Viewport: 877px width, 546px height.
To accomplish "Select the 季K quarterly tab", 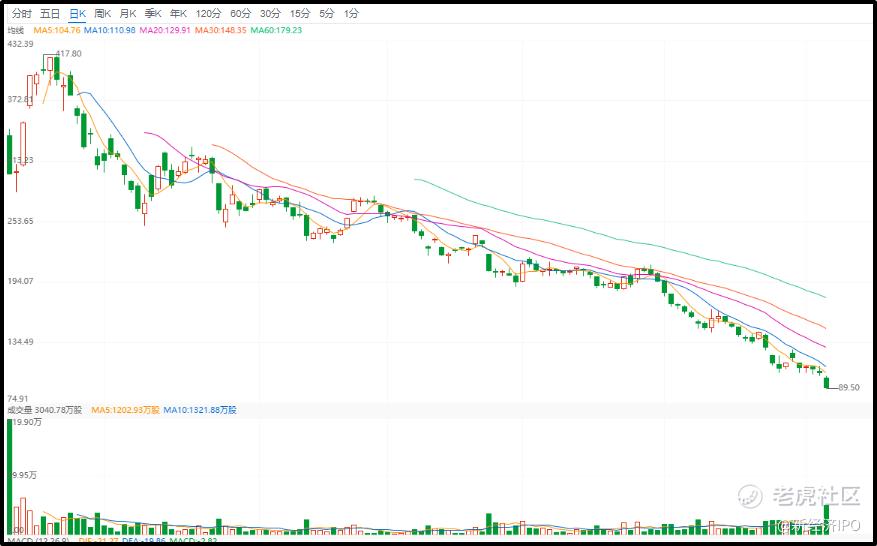I will coord(153,13).
